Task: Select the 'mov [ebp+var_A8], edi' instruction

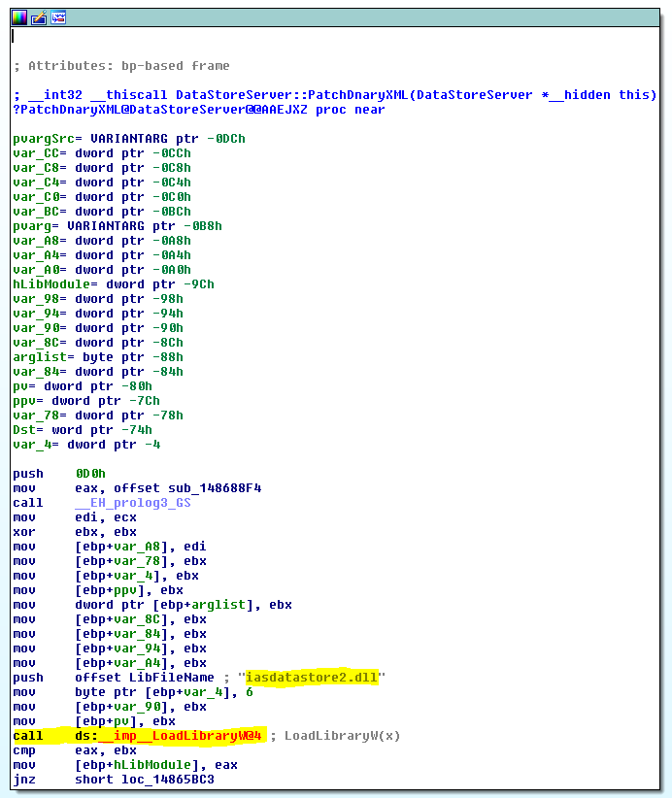Action: click(110, 548)
